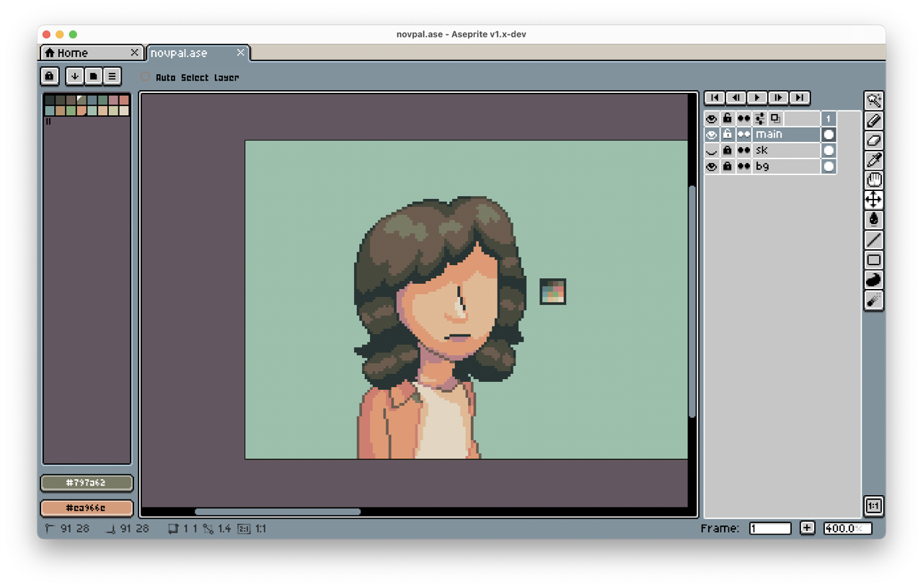Select the Magic Wand tool

click(874, 101)
